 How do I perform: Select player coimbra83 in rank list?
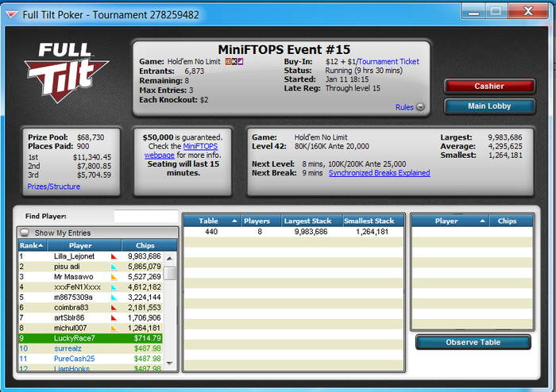click(91, 308)
